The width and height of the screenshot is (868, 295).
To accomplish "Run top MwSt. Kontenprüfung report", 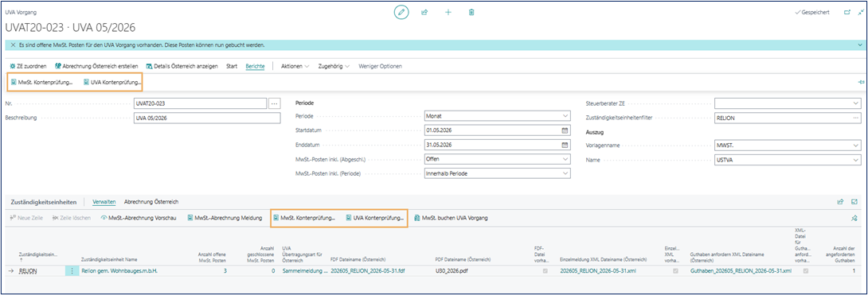I will point(41,83).
